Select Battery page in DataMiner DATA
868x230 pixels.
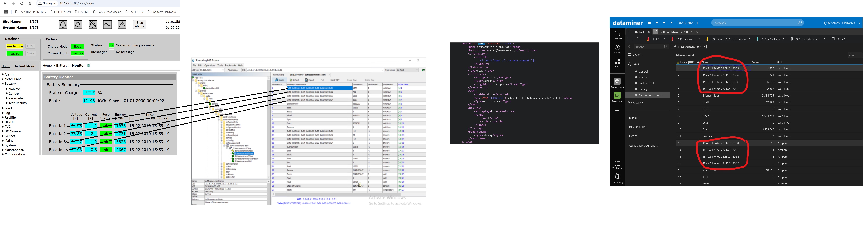tap(643, 89)
